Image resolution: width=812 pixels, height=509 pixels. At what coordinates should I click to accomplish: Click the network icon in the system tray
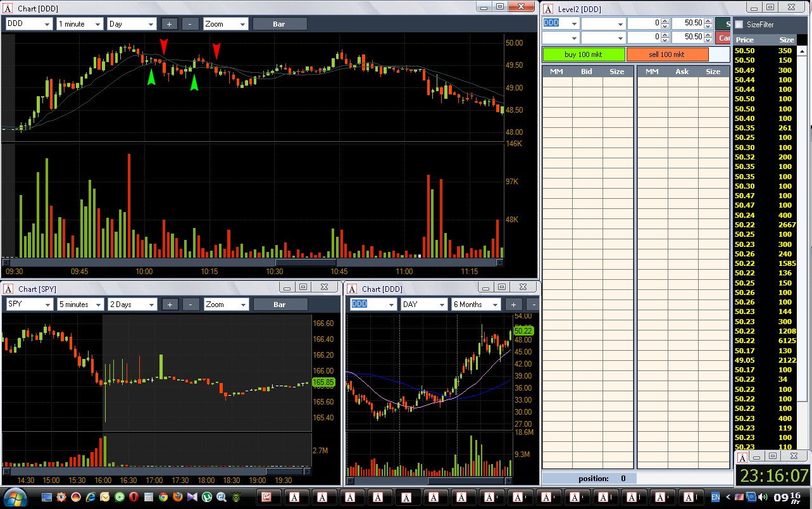(751, 497)
